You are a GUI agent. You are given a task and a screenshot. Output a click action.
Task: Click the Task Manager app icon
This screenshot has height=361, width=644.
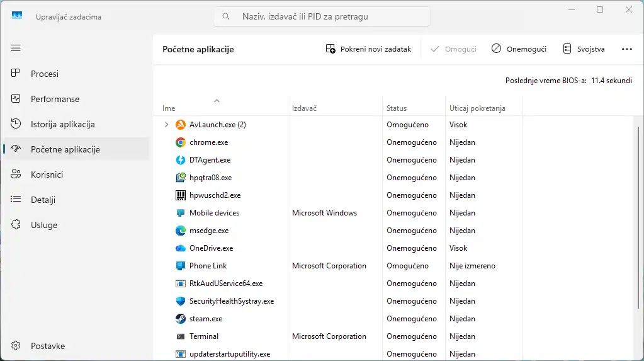(17, 16)
